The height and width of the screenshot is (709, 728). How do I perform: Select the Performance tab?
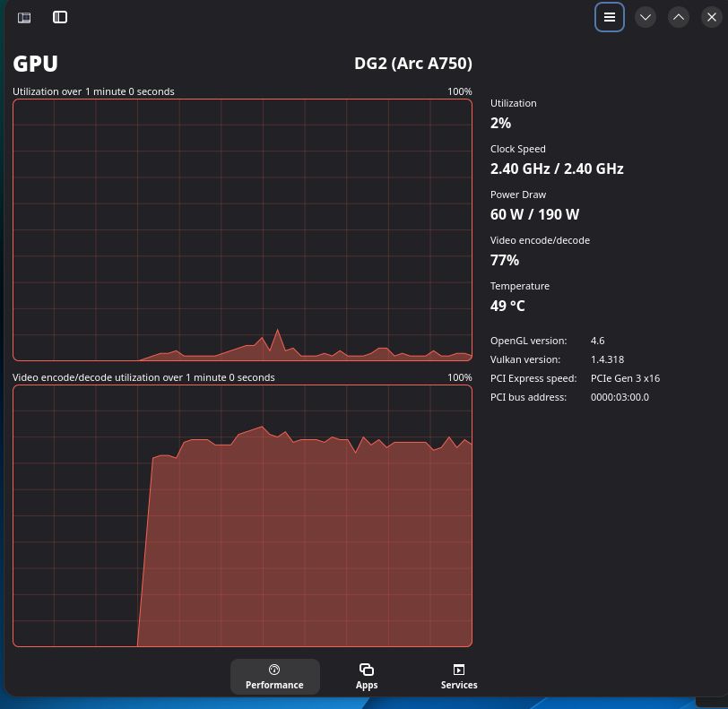274,676
